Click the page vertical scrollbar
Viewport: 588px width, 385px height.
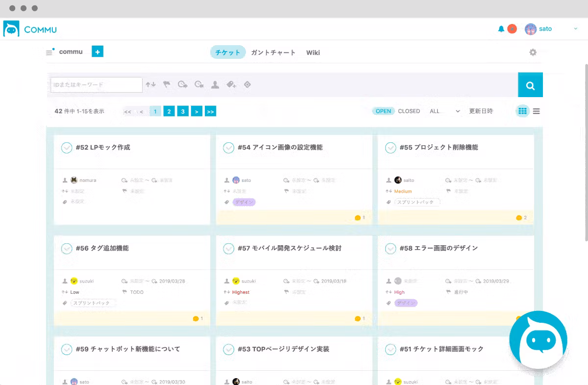tap(586, 152)
